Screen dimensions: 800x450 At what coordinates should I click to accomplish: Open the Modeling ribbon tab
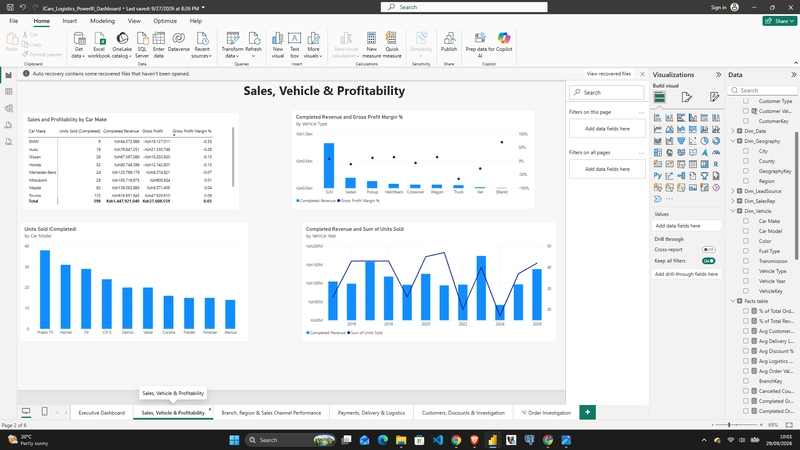click(x=103, y=21)
